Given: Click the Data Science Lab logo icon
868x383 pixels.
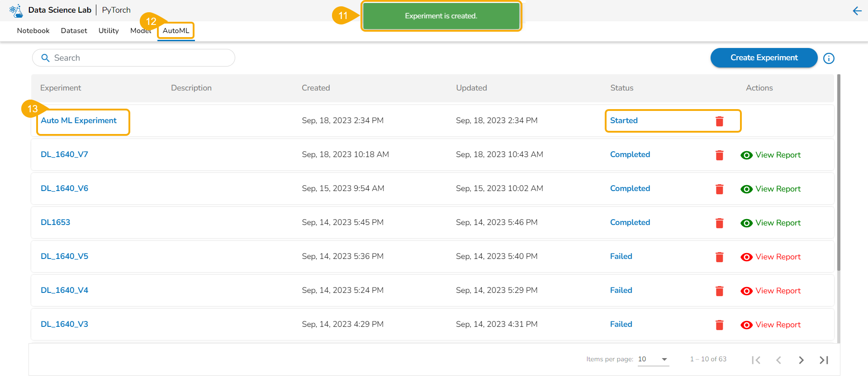Looking at the screenshot, I should coord(16,10).
